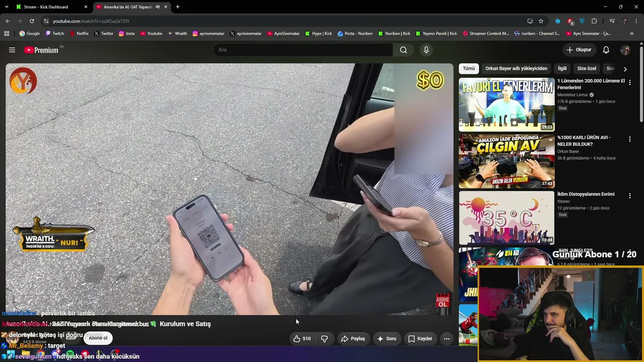Screen dimensions: 644x362
Task: Click the Soru ask button
Action: (x=386, y=339)
